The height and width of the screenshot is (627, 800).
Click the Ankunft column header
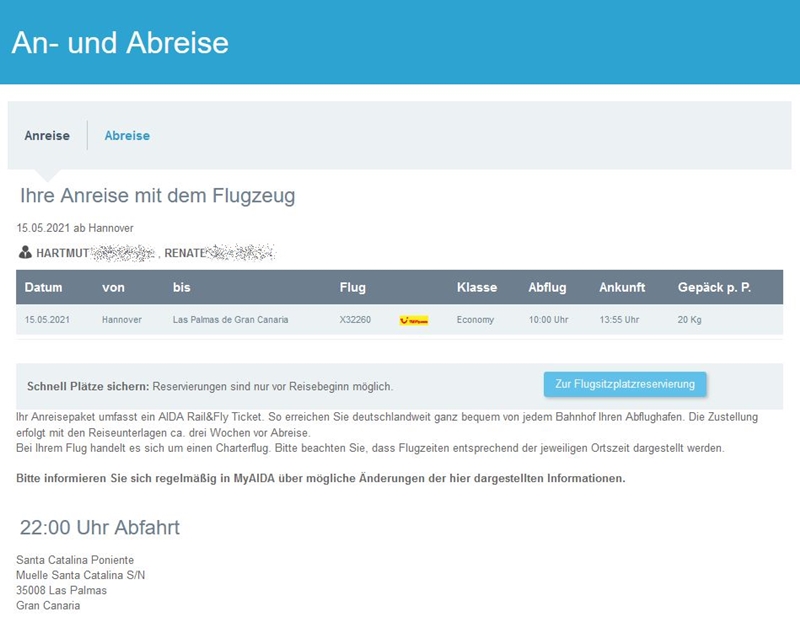622,288
